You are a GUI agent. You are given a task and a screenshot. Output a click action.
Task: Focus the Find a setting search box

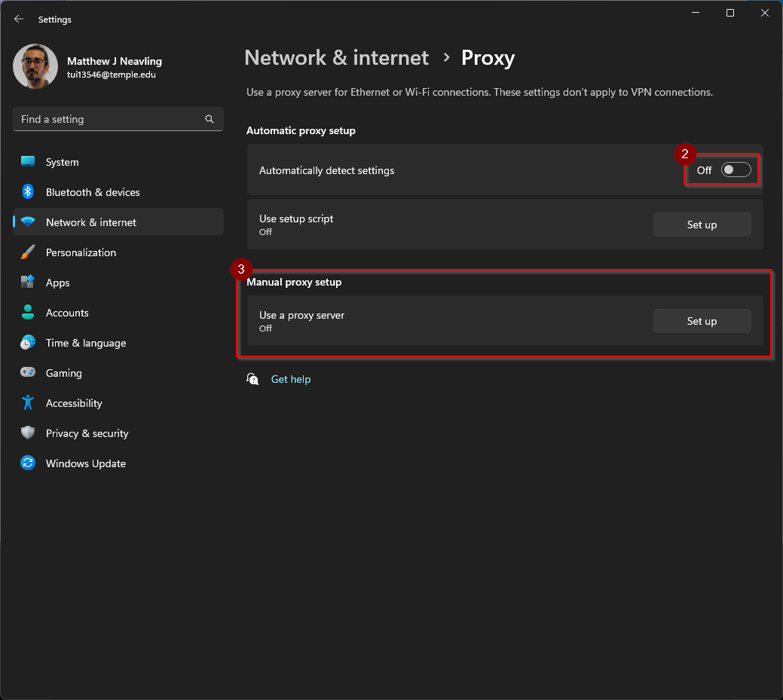(x=118, y=119)
